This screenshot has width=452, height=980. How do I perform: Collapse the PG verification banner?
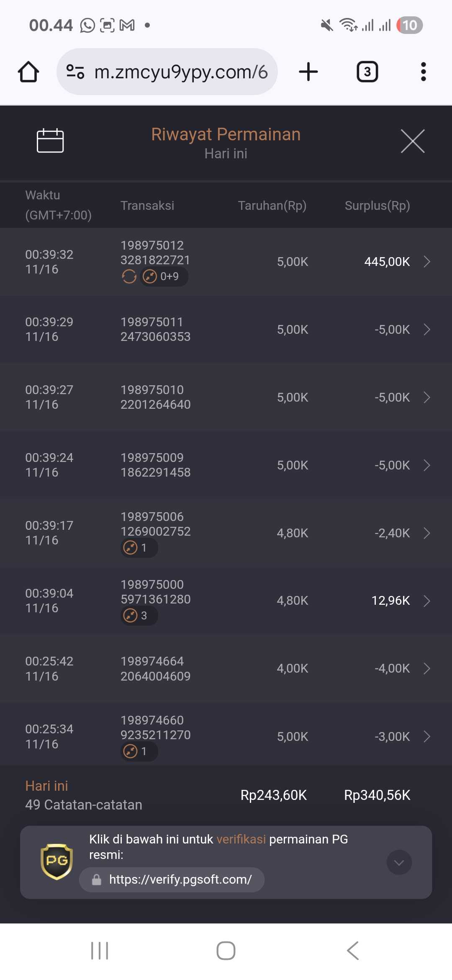399,862
